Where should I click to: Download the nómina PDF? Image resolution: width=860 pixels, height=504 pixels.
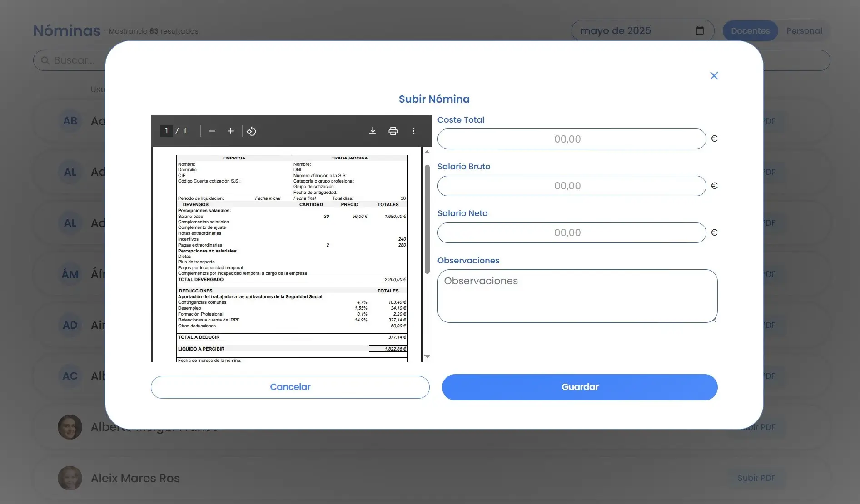[373, 131]
